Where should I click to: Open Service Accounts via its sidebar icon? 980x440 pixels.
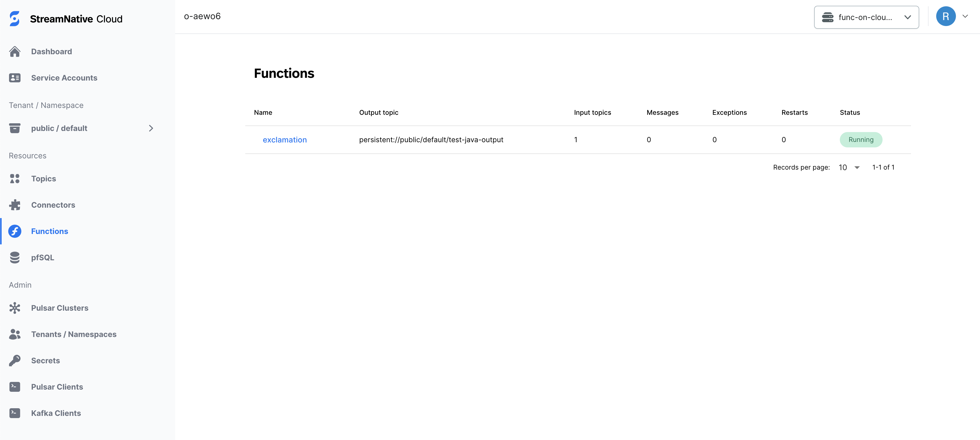click(x=15, y=78)
